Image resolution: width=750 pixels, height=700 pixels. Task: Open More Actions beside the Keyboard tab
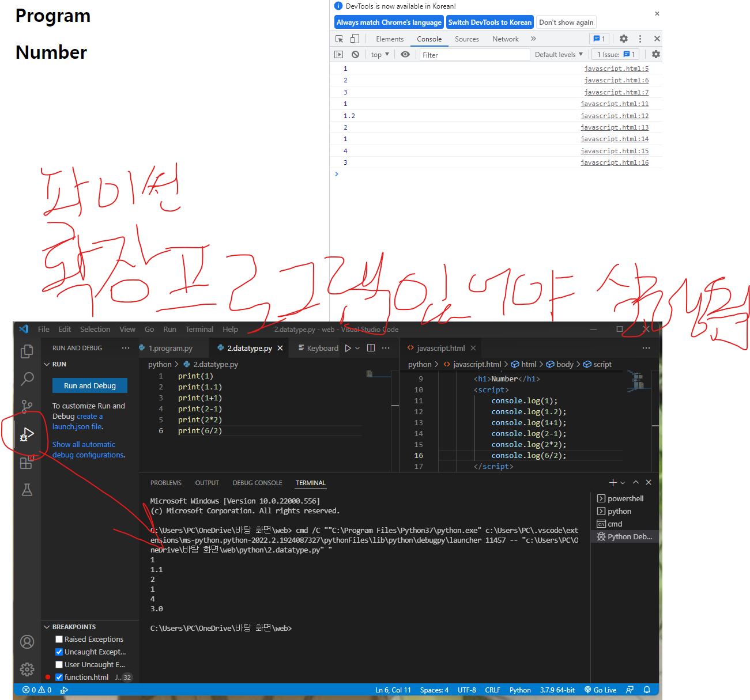click(386, 348)
